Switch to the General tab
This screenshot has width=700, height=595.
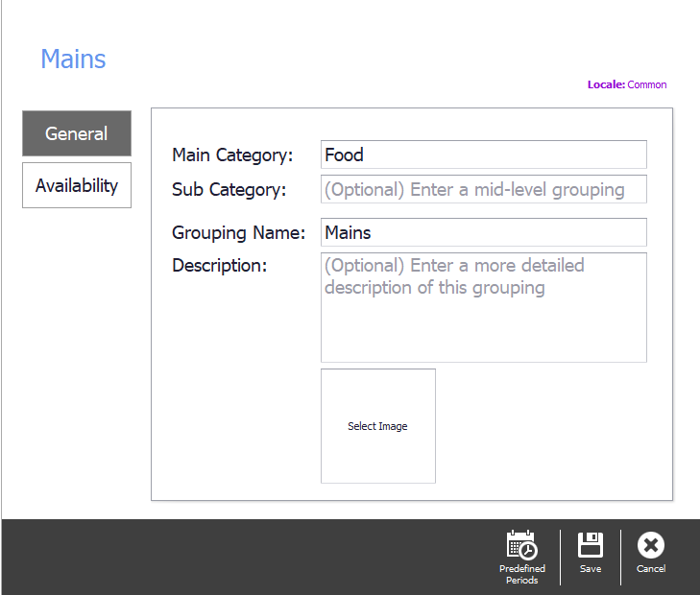(77, 133)
